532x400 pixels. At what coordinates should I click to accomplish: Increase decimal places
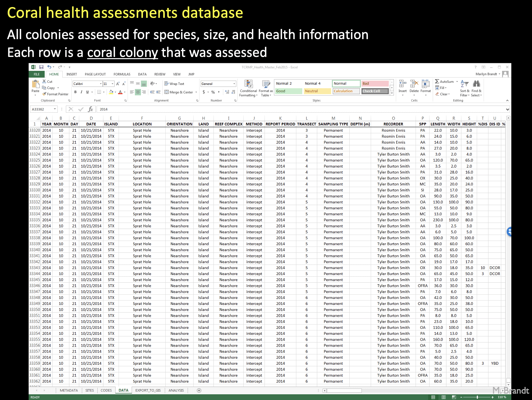pyautogui.click(x=227, y=92)
